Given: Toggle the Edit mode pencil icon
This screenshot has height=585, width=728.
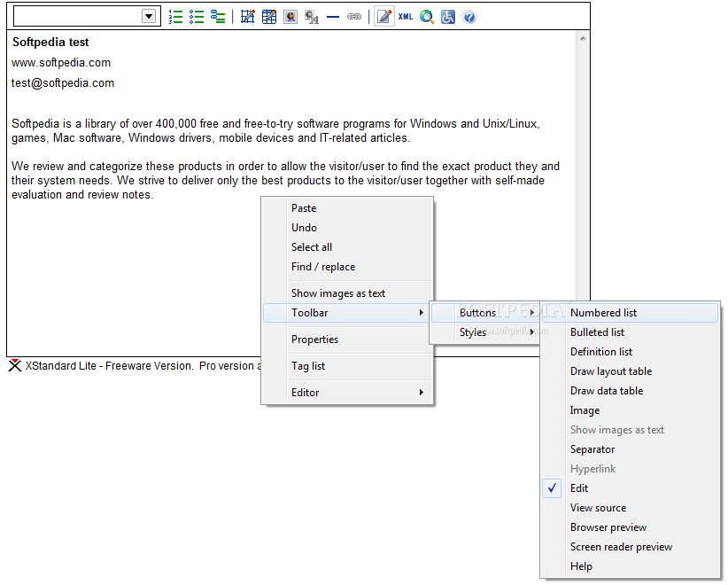Looking at the screenshot, I should [x=384, y=17].
